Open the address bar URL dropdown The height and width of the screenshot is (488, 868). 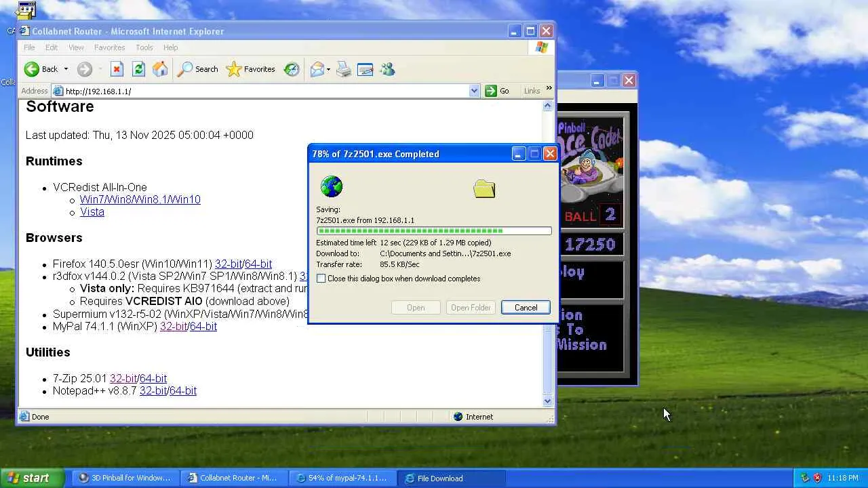click(474, 91)
